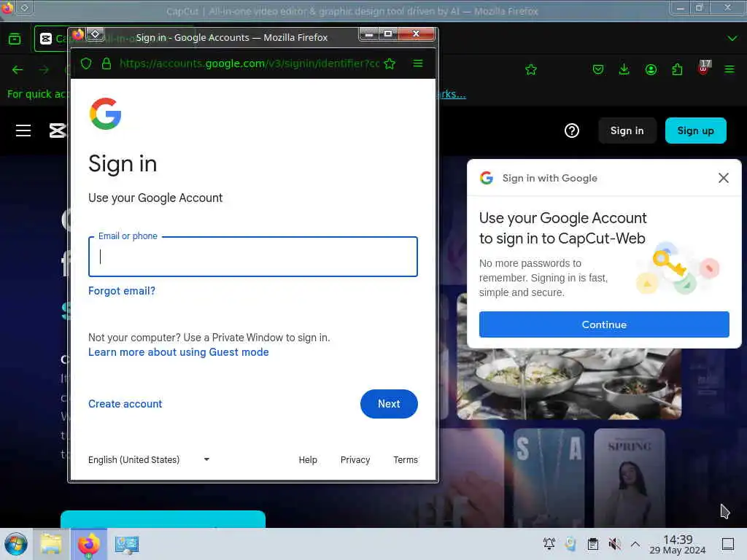Viewport: 747px width, 560px height.
Task: Click the Windows Start orb
Action: pos(16,544)
